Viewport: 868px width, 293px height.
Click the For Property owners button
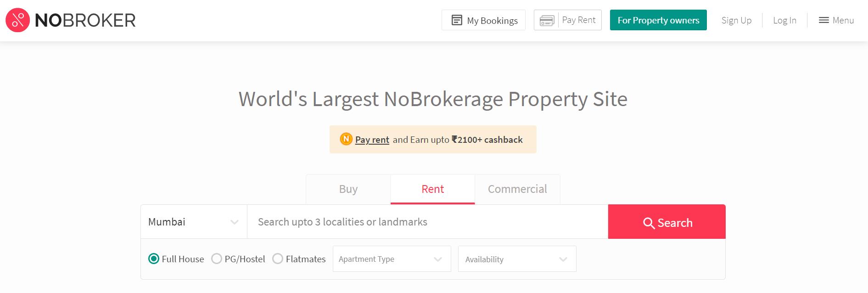click(658, 20)
